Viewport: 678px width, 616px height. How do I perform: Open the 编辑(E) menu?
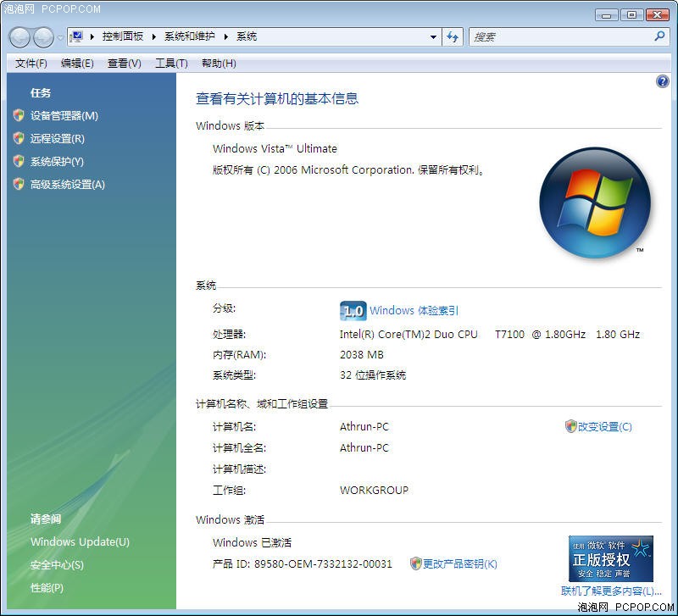(77, 64)
